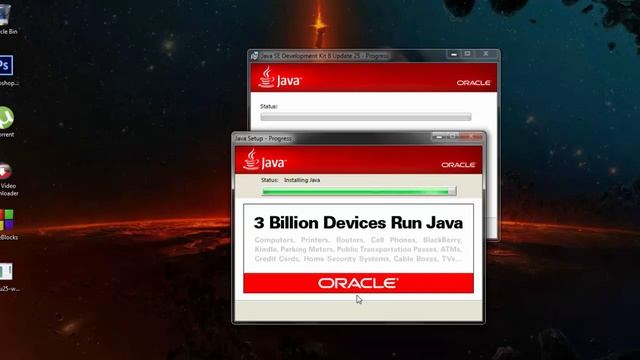Image resolution: width=640 pixels, height=360 pixels.
Task: Click the '3 Billion Devices Run Java' headline
Action: pyautogui.click(x=358, y=223)
